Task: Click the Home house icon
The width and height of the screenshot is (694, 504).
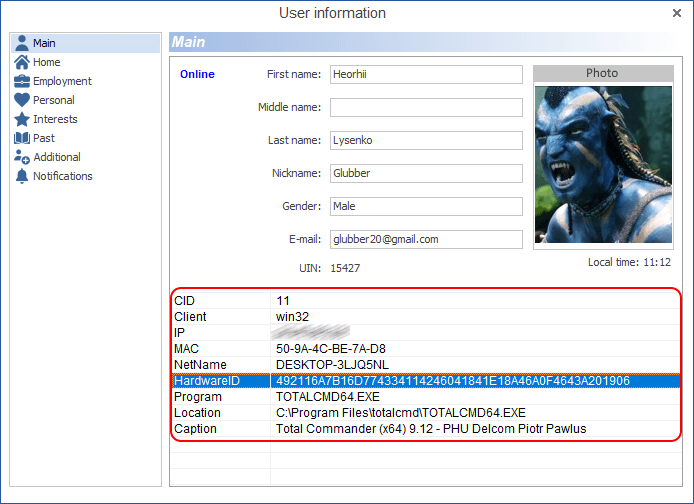Action: (22, 62)
